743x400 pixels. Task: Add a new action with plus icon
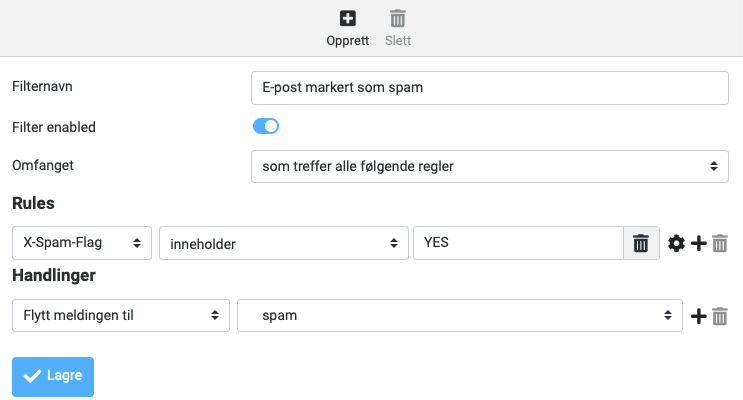point(698,316)
